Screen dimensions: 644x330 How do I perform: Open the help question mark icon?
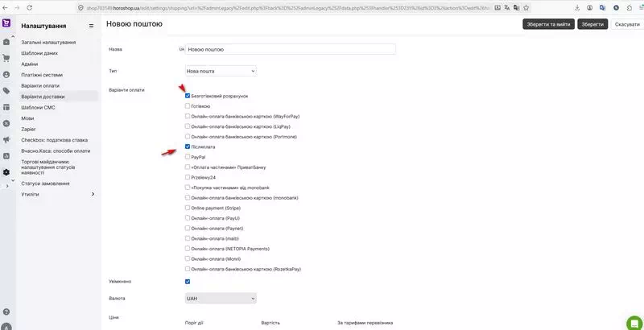click(x=6, y=312)
